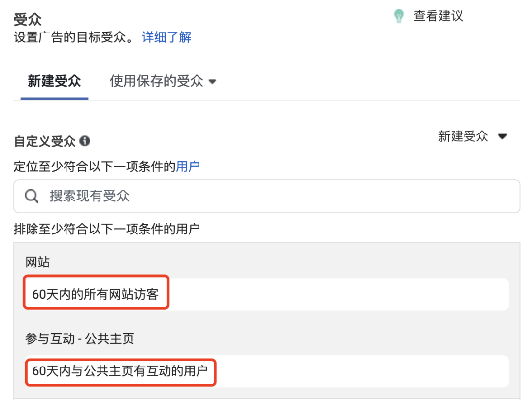Open the 新建受众 dropdown on the right
This screenshot has width=532, height=400.
[x=502, y=136]
